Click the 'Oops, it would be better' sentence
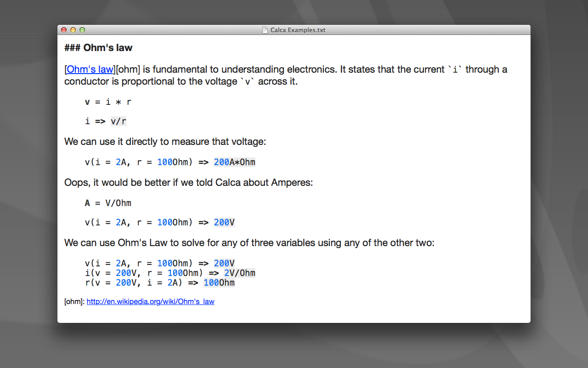Screen dimensions: 588x368 pos(188,183)
